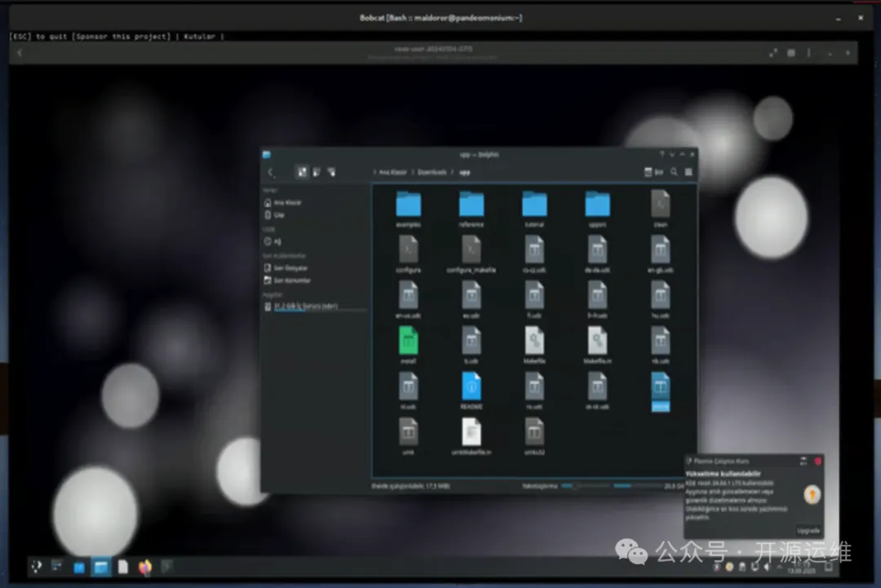
Task: Adjust the zoom slider in status bar
Action: click(x=576, y=486)
